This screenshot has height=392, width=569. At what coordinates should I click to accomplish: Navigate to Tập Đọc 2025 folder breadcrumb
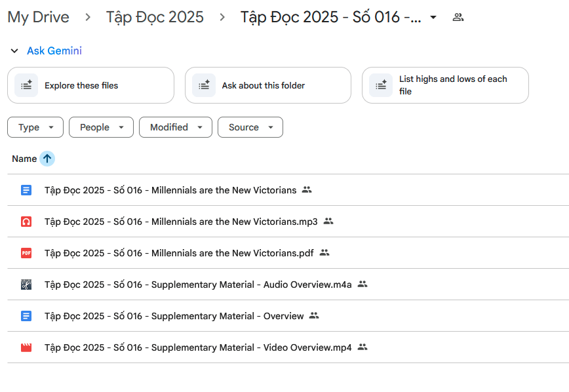pos(155,17)
